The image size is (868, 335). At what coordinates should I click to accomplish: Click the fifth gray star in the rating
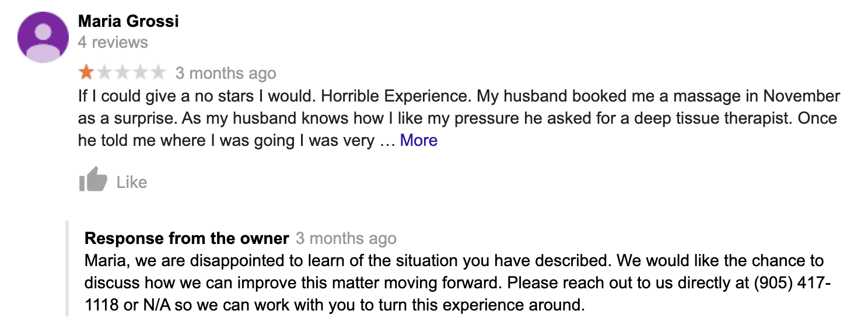(x=159, y=73)
